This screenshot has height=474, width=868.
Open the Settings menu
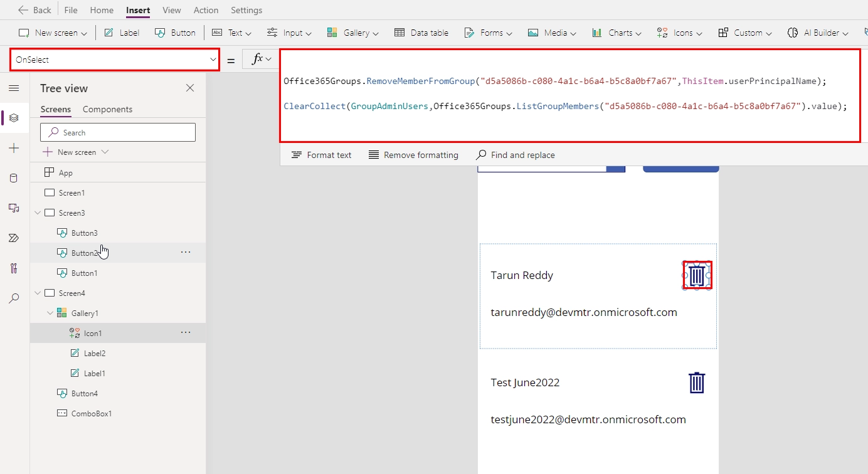246,10
